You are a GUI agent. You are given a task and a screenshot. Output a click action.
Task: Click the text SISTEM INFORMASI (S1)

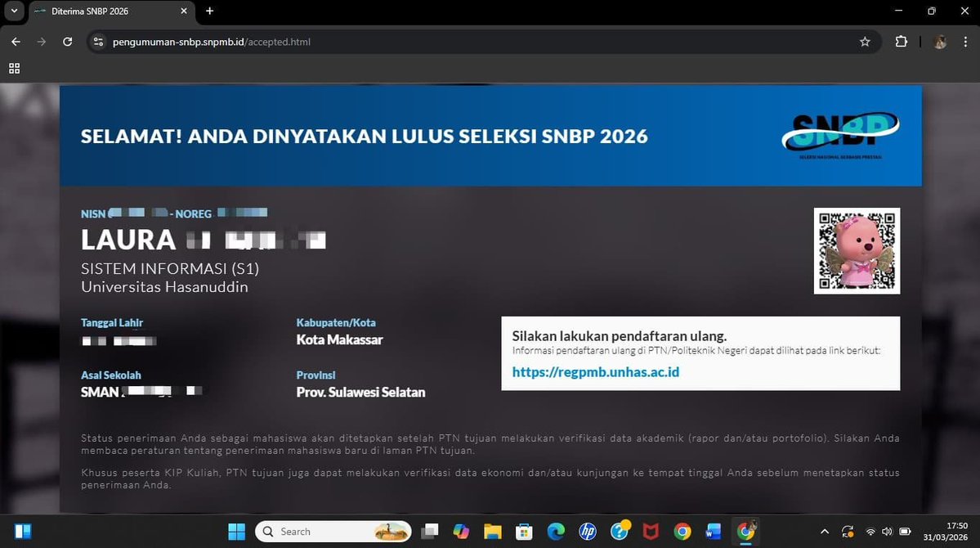170,268
